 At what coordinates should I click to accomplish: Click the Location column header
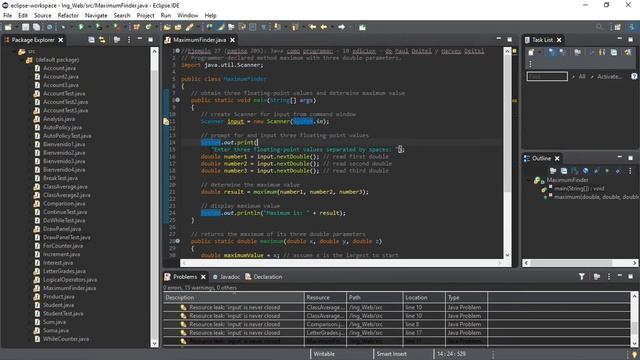tap(424, 298)
